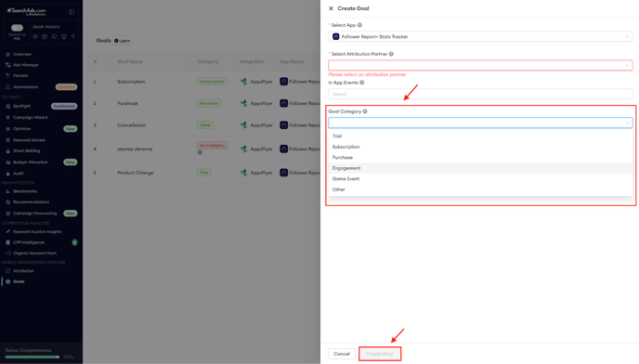This screenshot has height=364, width=639.
Task: Click the In App Events info icon
Action: [362, 83]
